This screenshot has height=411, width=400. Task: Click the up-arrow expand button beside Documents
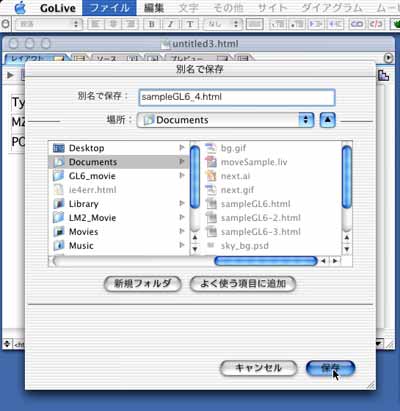[x=327, y=120]
